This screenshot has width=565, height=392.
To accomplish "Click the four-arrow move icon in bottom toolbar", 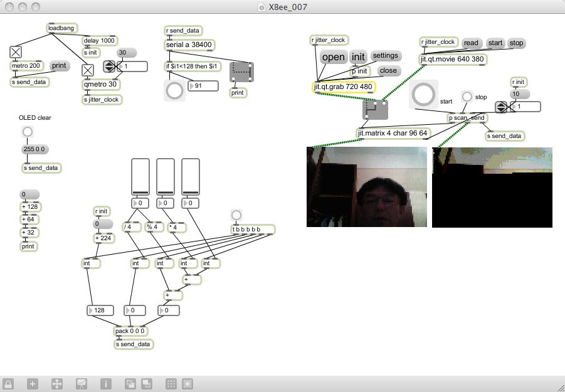I will (57, 384).
